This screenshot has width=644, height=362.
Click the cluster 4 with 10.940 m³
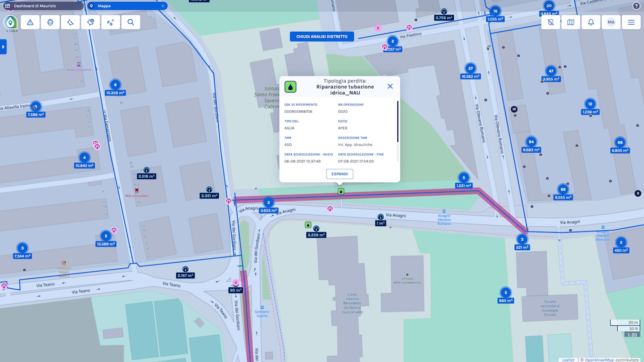(x=84, y=157)
